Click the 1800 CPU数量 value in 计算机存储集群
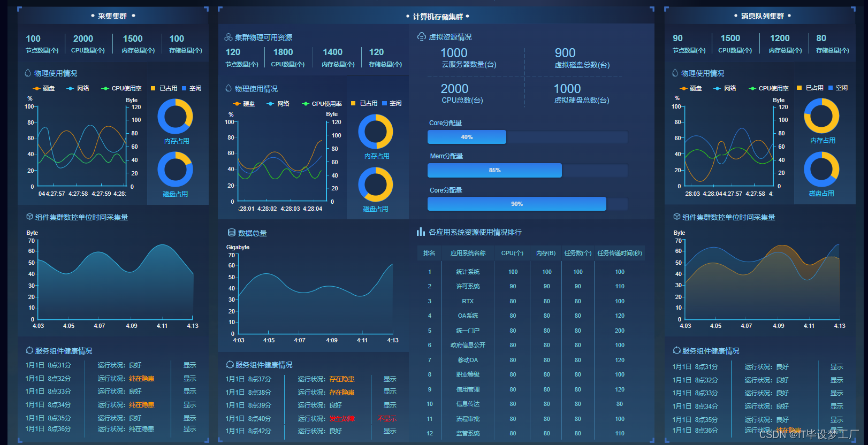The width and height of the screenshot is (868, 445). (x=283, y=52)
